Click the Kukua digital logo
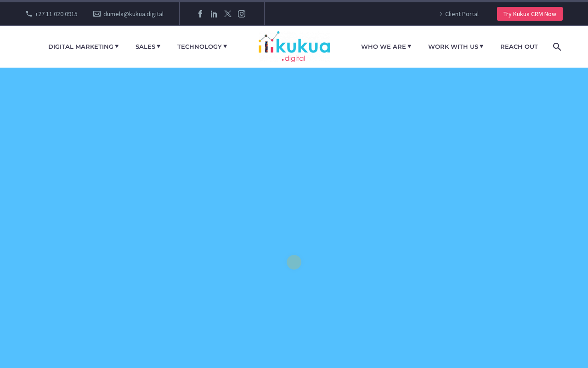 [294, 46]
